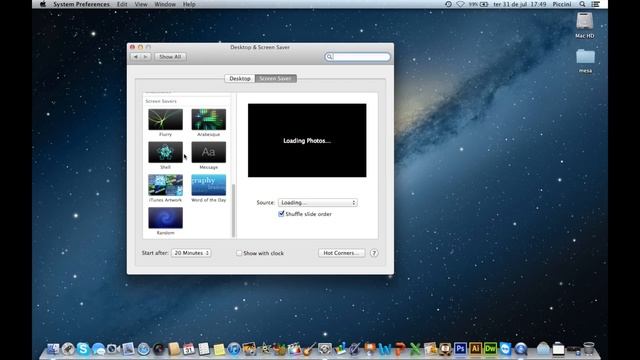Open the Help menu
This screenshot has height=360, width=640.
pos(189,4)
